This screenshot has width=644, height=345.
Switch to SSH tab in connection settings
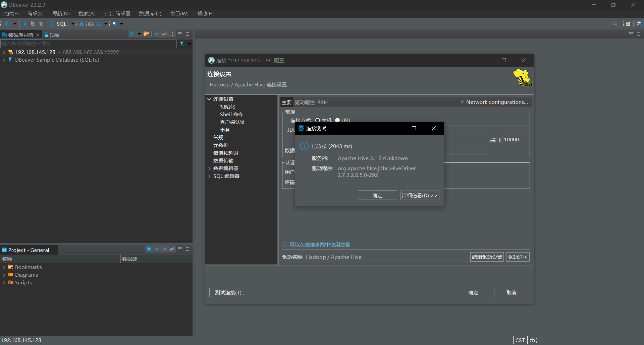pos(323,102)
